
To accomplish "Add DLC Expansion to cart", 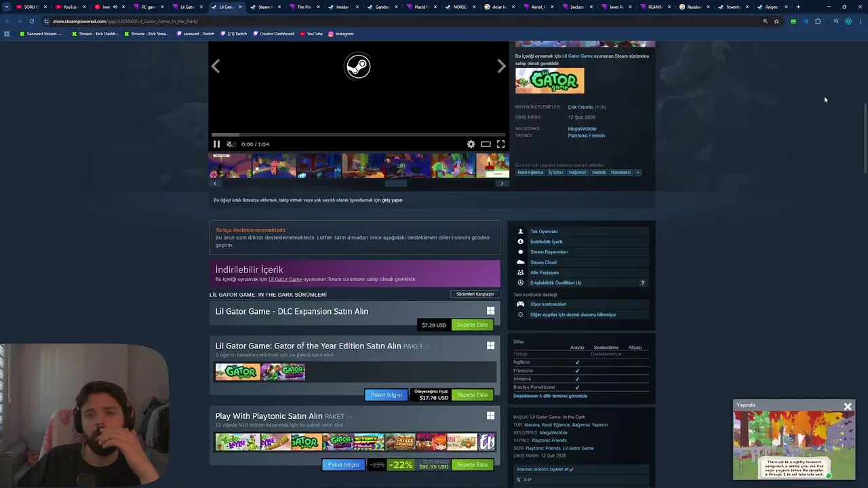I will pyautogui.click(x=472, y=325).
